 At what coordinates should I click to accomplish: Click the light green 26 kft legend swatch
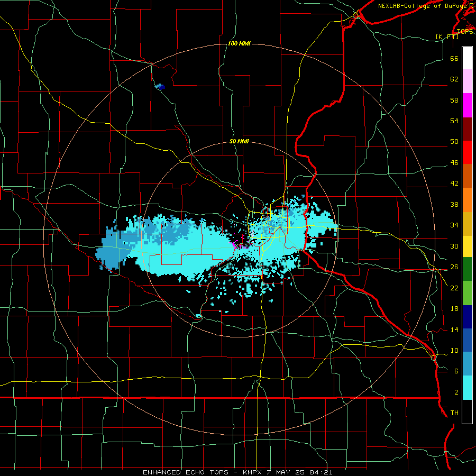click(x=467, y=292)
